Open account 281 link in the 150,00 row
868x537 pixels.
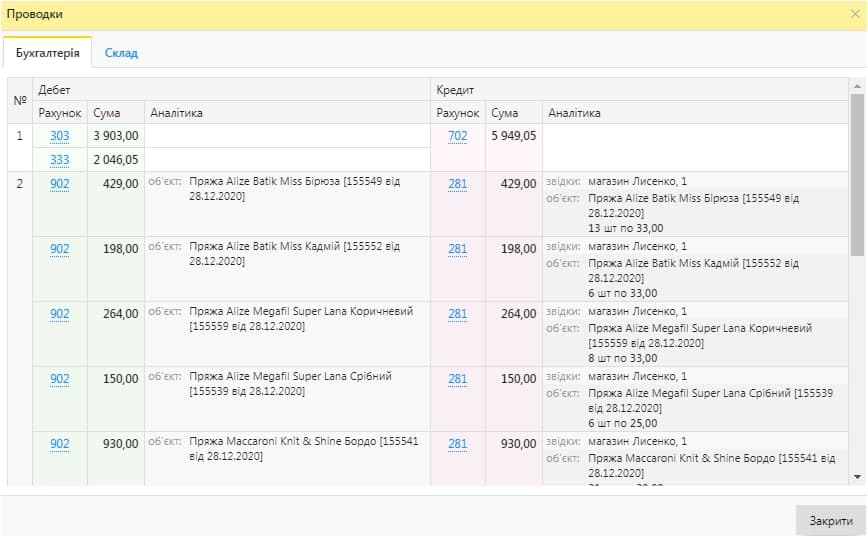458,379
